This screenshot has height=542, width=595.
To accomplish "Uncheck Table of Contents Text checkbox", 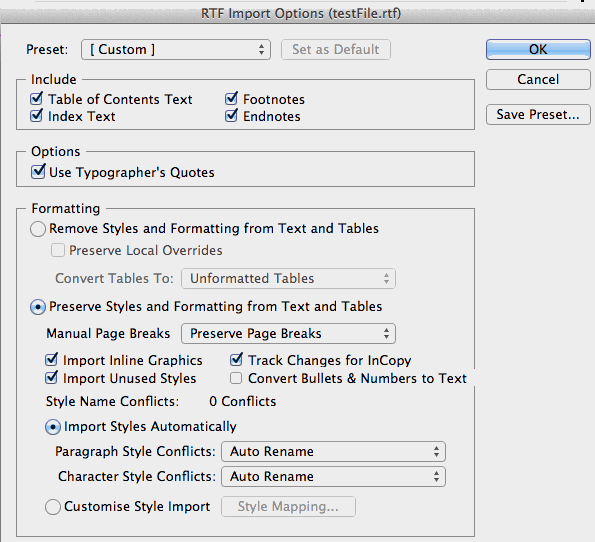I will click(36, 99).
